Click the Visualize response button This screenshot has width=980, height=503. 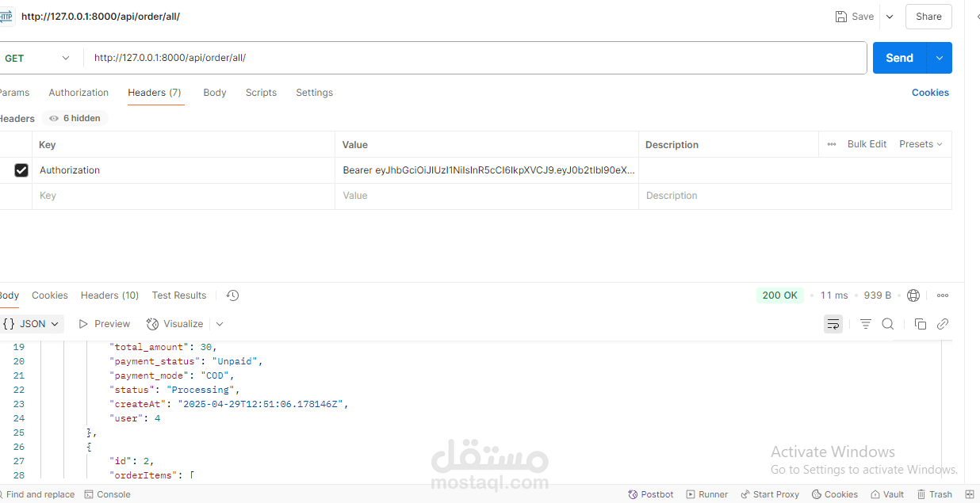(x=175, y=324)
